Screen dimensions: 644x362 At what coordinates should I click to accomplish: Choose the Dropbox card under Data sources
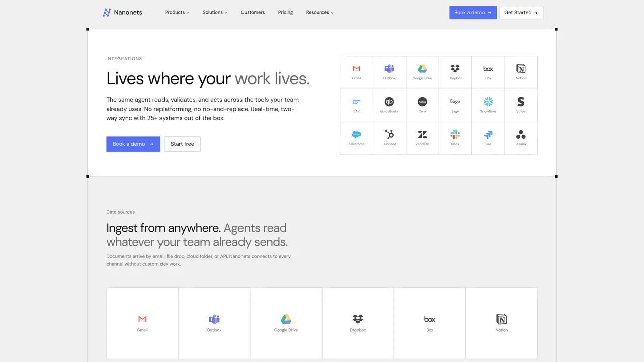(358, 323)
